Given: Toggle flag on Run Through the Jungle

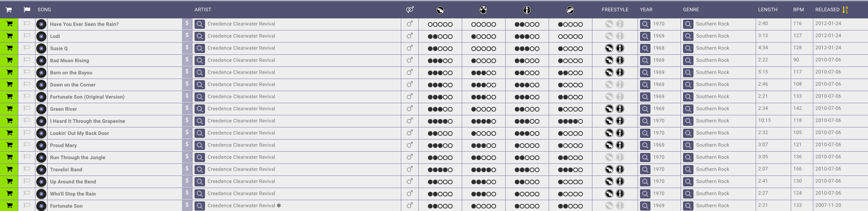Looking at the screenshot, I should 27,157.
